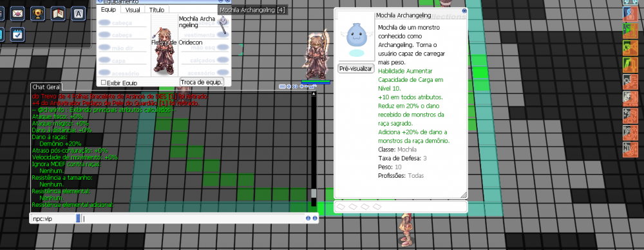Toggle the Exibir Equip checkbox
Image resolution: width=644 pixels, height=250 pixels.
(x=104, y=82)
